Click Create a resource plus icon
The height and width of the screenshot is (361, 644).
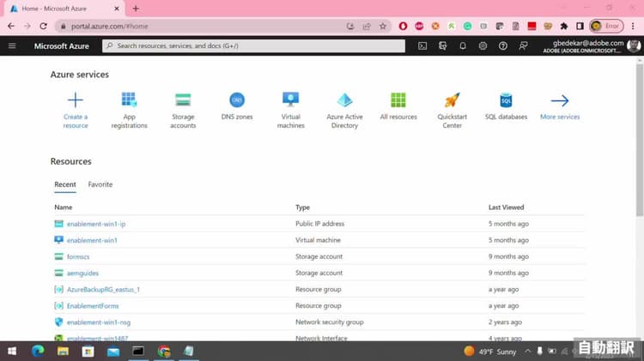coord(76,100)
